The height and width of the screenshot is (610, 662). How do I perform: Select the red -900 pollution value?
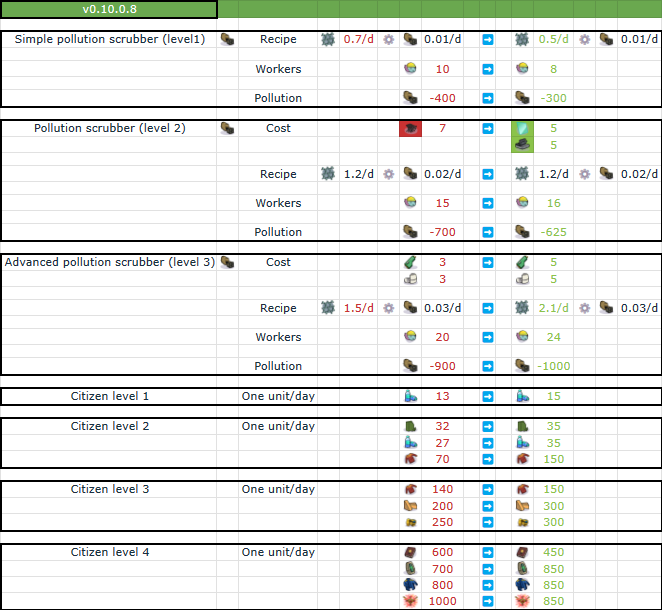click(x=442, y=366)
